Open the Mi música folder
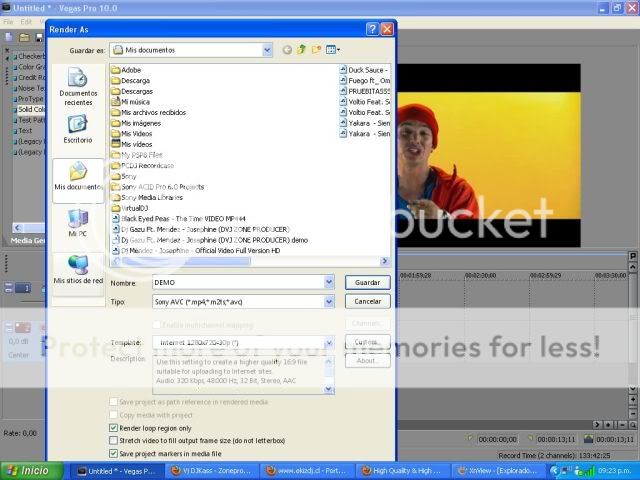The height and width of the screenshot is (480, 640). (131, 102)
